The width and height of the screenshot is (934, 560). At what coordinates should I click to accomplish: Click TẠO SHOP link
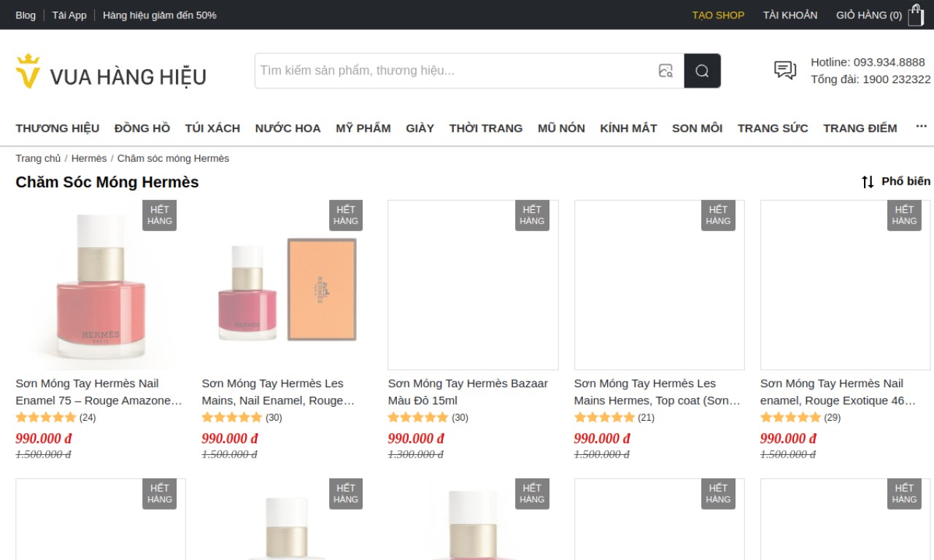coord(718,15)
